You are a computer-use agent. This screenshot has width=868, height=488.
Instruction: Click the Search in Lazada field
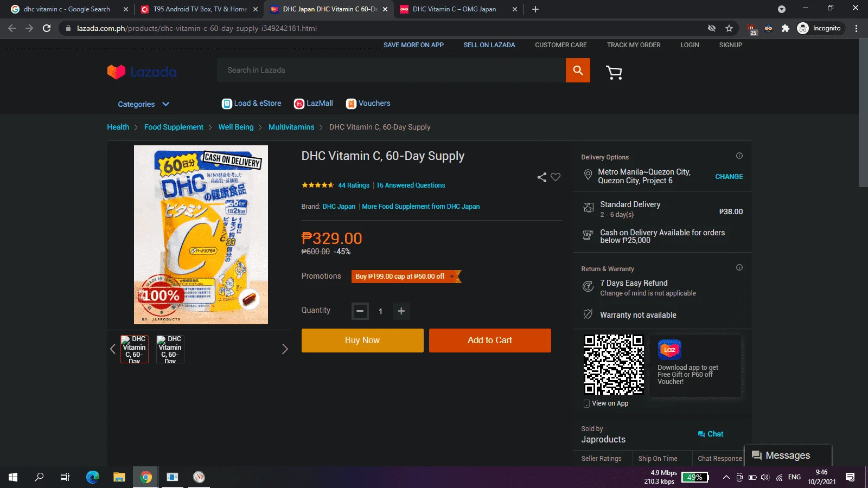pyautogui.click(x=391, y=70)
